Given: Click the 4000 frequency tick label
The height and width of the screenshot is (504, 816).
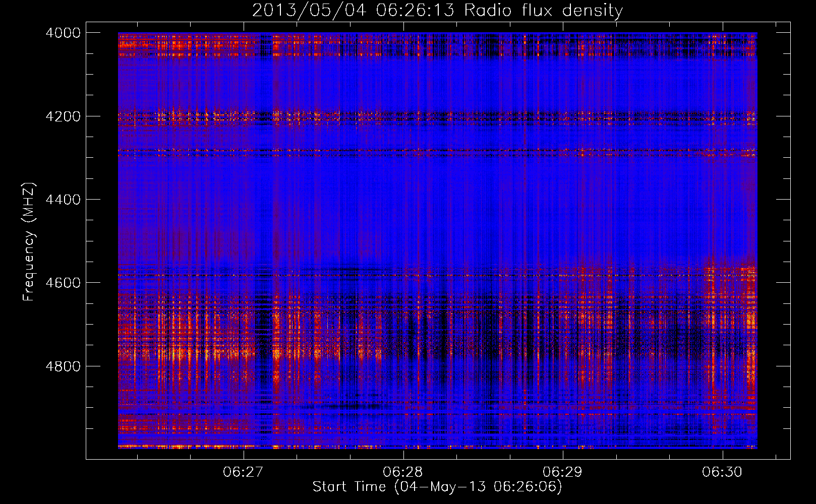Looking at the screenshot, I should tap(63, 33).
